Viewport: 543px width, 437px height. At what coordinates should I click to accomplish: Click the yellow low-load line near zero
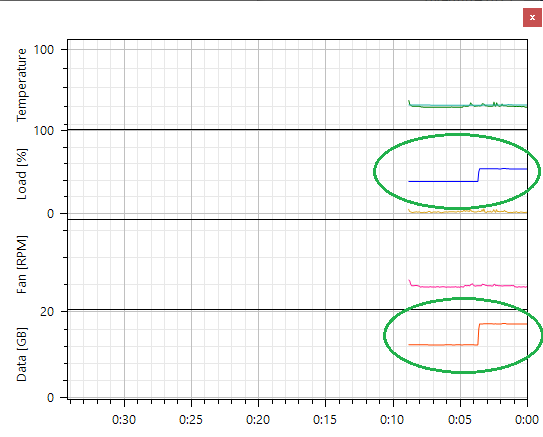468,211
